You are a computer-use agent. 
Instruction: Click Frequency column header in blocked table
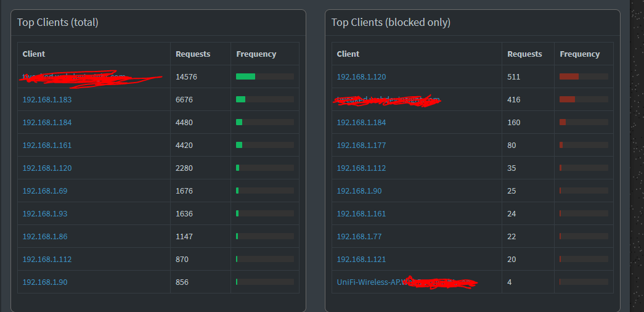point(579,54)
